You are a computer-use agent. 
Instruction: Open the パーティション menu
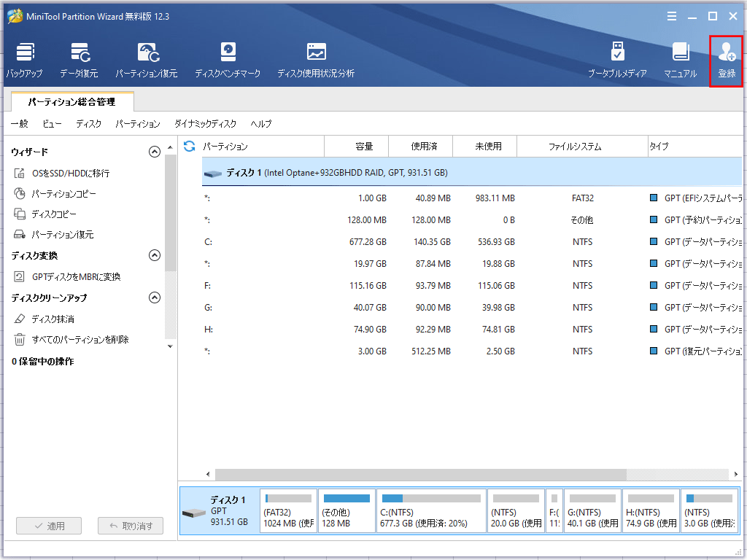tap(138, 124)
